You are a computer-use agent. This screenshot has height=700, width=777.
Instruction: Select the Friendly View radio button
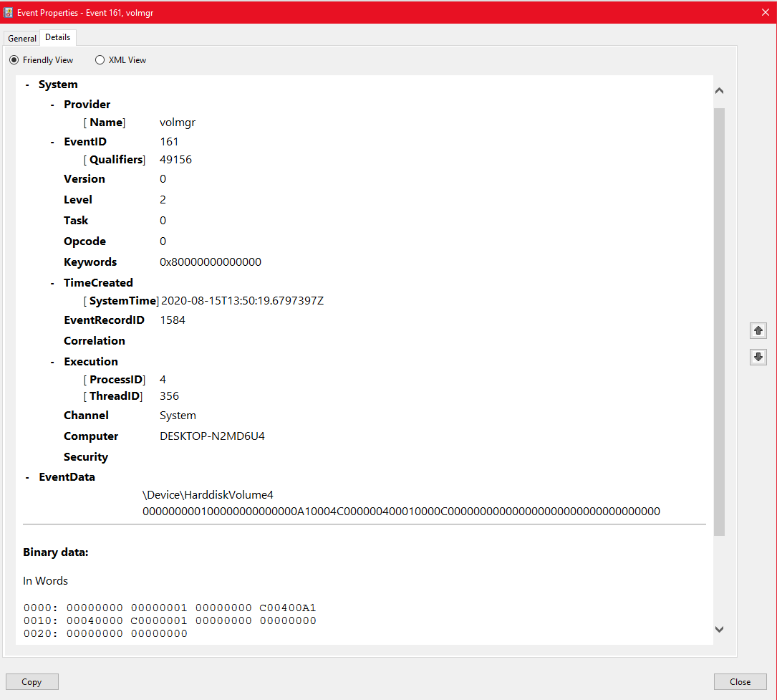(x=14, y=60)
